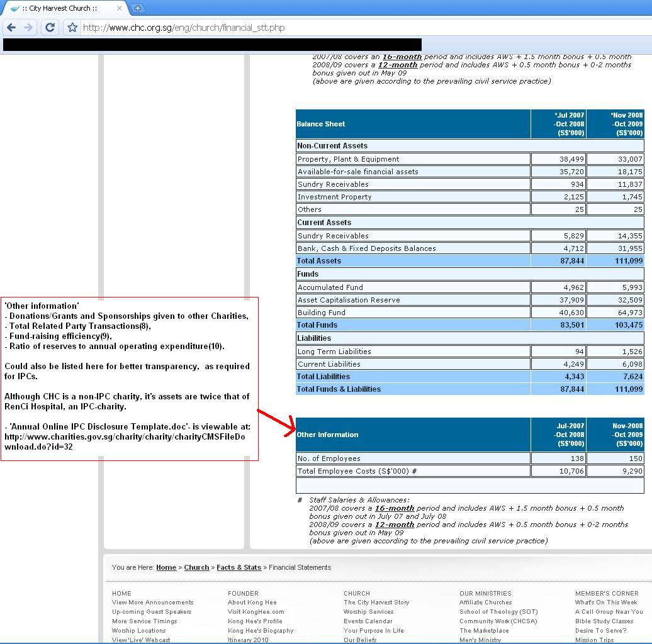
Task: Click the Balance Sheet table header
Action: pos(320,124)
